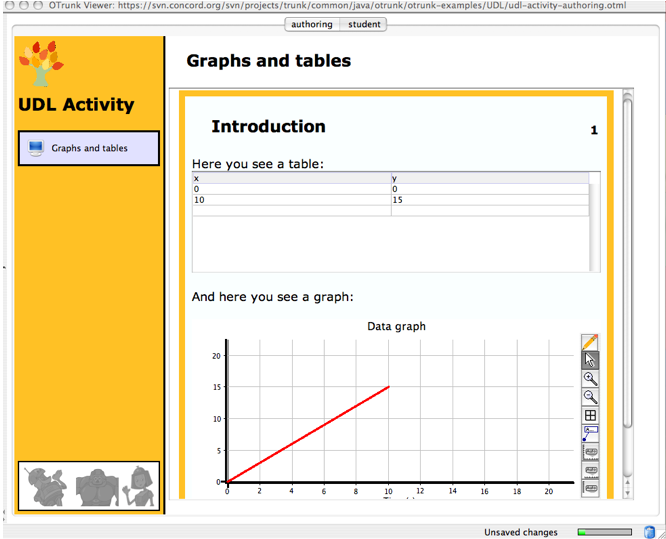The image size is (666, 539).
Task: Click the label tool with horizontal axis
Action: click(590, 470)
